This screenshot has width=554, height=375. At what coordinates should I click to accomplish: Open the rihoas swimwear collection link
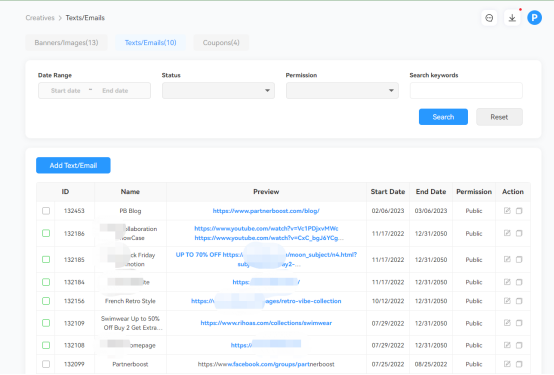pos(266,323)
